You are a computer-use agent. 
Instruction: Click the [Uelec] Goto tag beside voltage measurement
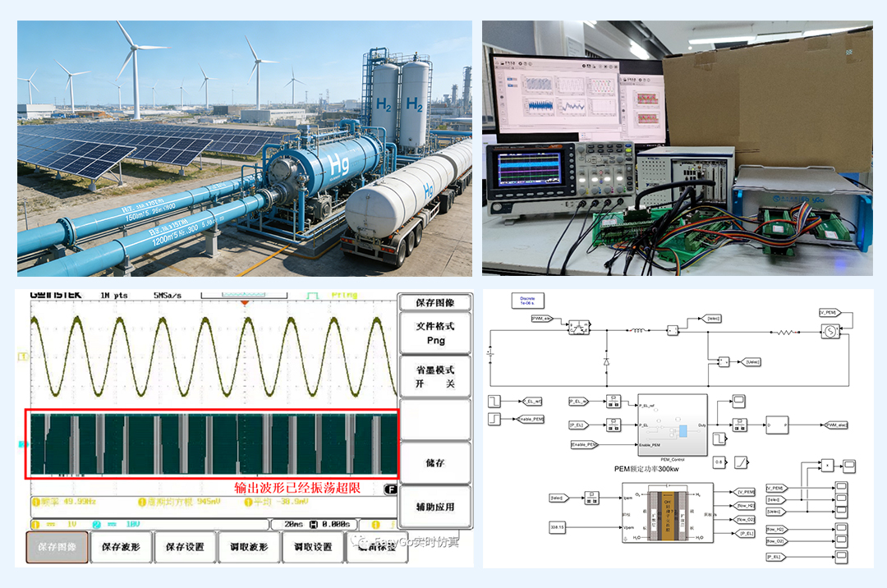pyautogui.click(x=753, y=362)
